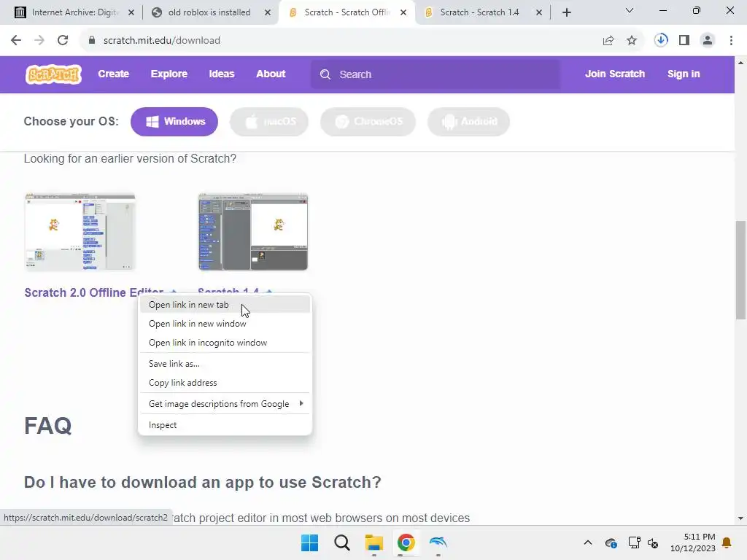This screenshot has height=560, width=747.
Task: Open Chrome's three-dot menu
Action: click(731, 40)
